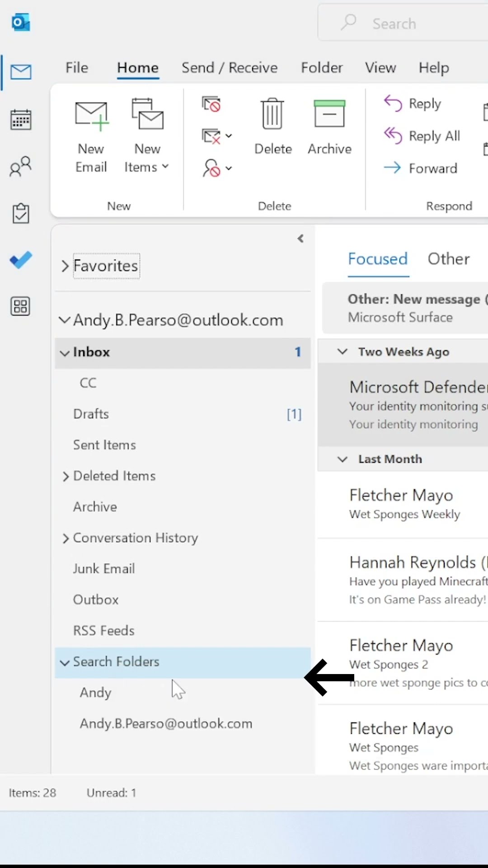Collapse the Inbox folder chevron

click(x=65, y=353)
